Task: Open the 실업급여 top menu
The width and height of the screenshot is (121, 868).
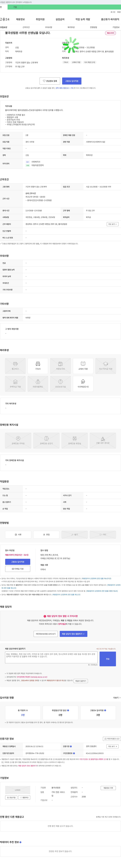Action: click(x=60, y=20)
